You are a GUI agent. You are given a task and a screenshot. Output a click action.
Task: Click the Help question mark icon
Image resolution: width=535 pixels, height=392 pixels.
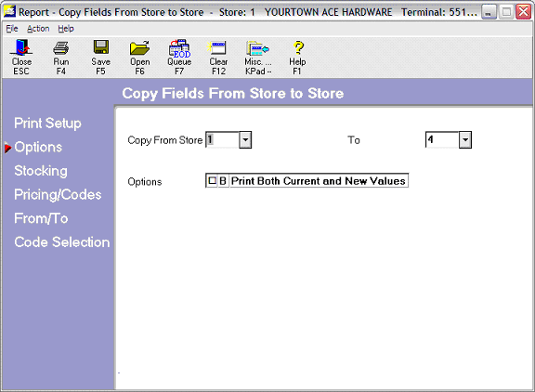click(297, 57)
